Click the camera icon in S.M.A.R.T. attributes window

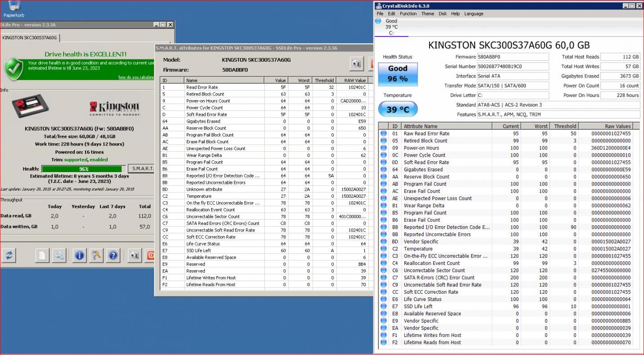point(357,64)
